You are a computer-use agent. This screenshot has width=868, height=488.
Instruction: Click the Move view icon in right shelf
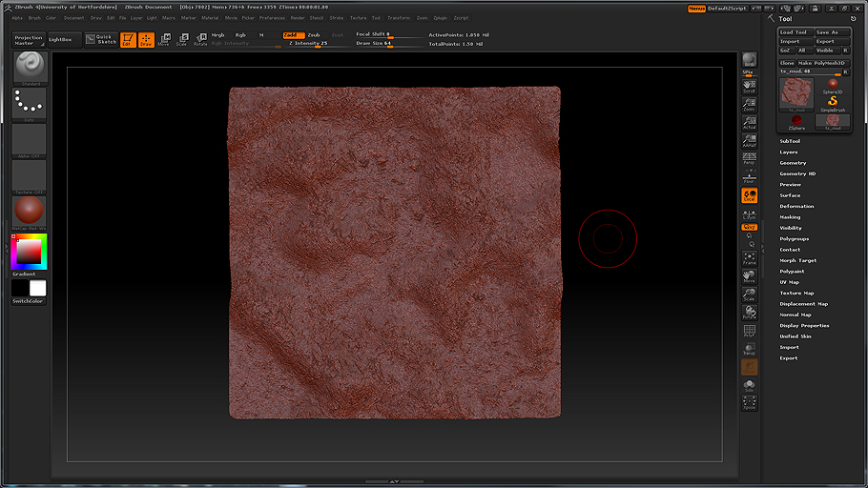point(749,276)
